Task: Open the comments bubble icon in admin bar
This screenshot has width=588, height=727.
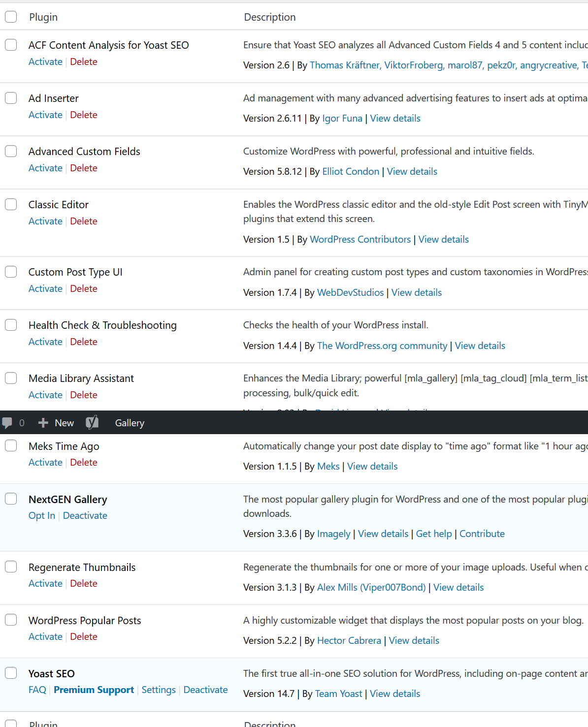Action: tap(7, 423)
